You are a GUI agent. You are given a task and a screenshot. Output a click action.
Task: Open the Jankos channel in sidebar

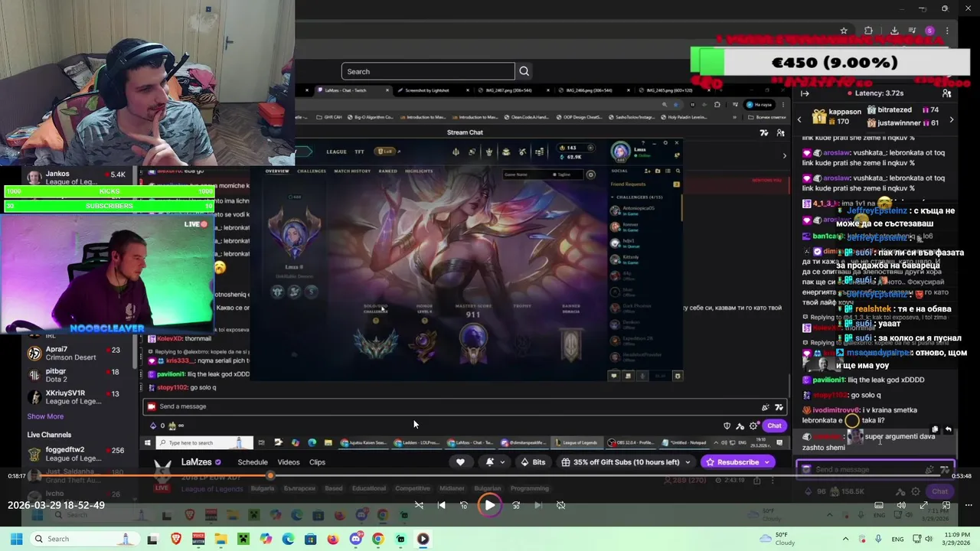click(81, 178)
